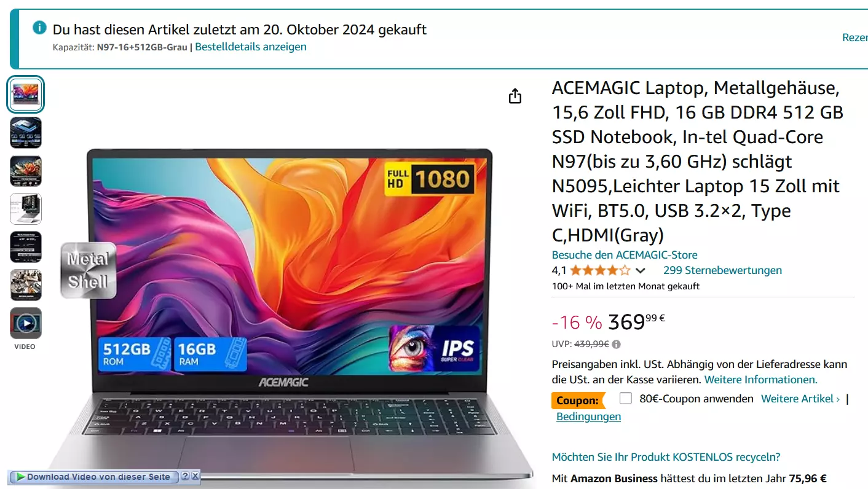The image size is (868, 489).
Task: Visit the ACEMAGIC-Store link
Action: [x=625, y=254]
